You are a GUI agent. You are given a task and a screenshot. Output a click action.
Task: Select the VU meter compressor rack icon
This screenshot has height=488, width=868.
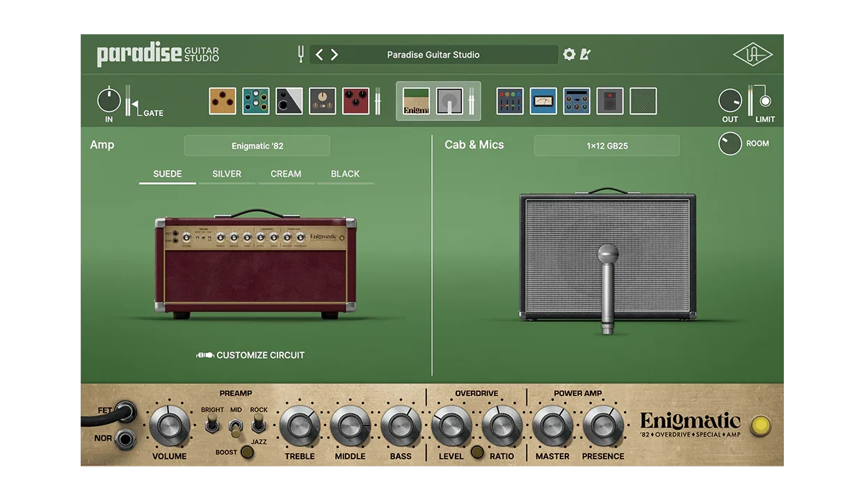click(543, 100)
